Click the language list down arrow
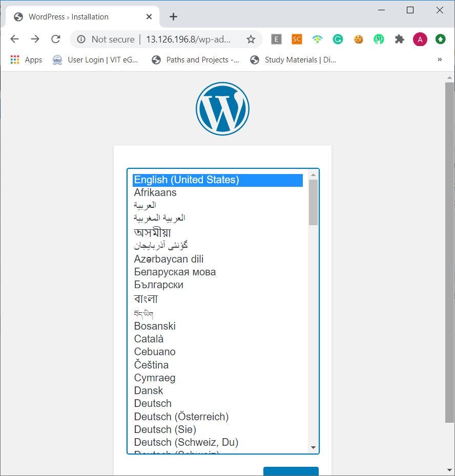 coord(313,447)
